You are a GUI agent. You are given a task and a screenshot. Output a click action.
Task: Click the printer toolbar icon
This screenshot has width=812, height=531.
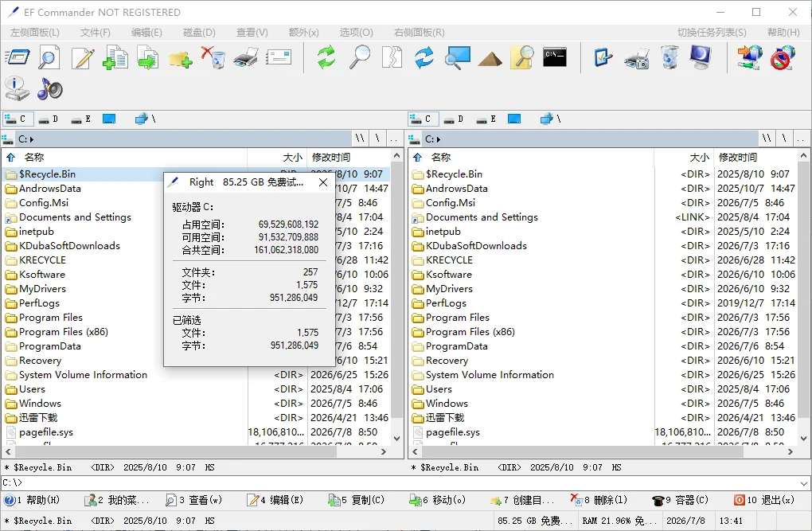tap(246, 57)
